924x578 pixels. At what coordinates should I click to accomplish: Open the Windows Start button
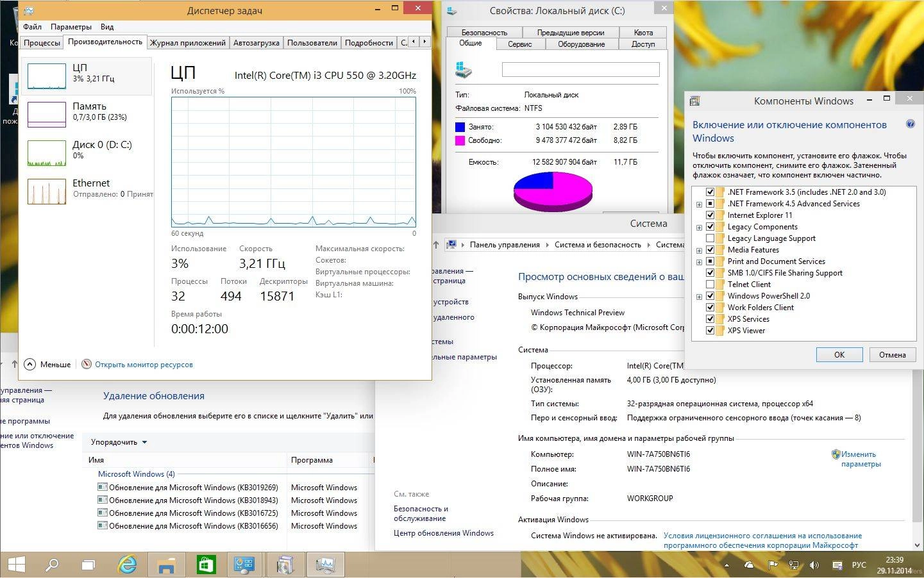[x=16, y=565]
